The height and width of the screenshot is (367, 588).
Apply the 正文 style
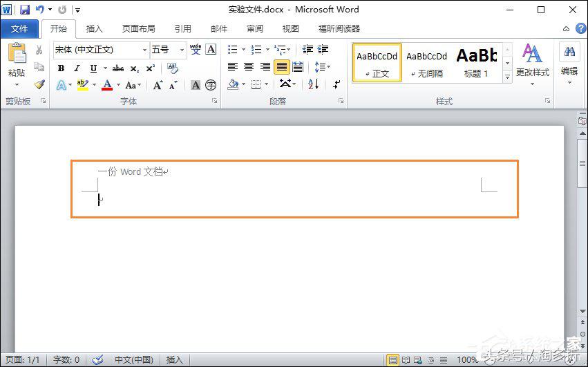point(377,63)
